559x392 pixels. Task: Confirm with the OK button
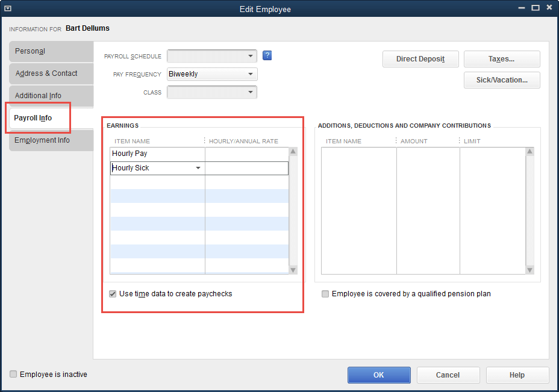click(x=379, y=375)
